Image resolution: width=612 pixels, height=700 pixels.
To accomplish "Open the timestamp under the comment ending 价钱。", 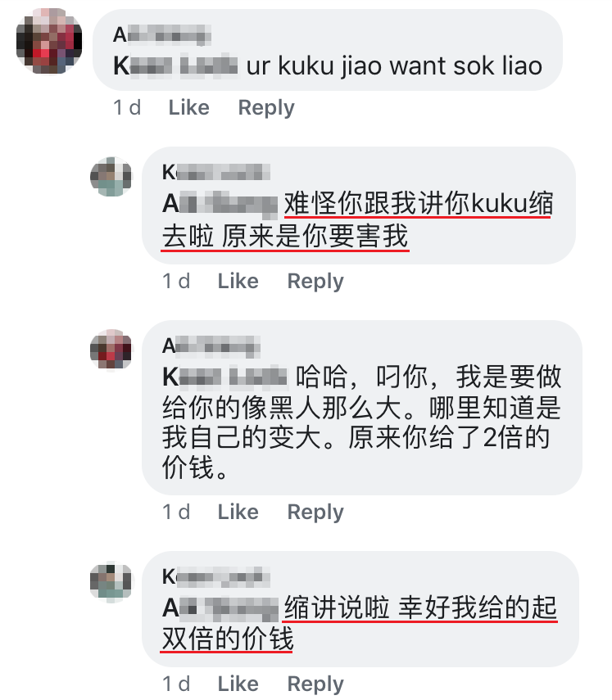I will [176, 512].
